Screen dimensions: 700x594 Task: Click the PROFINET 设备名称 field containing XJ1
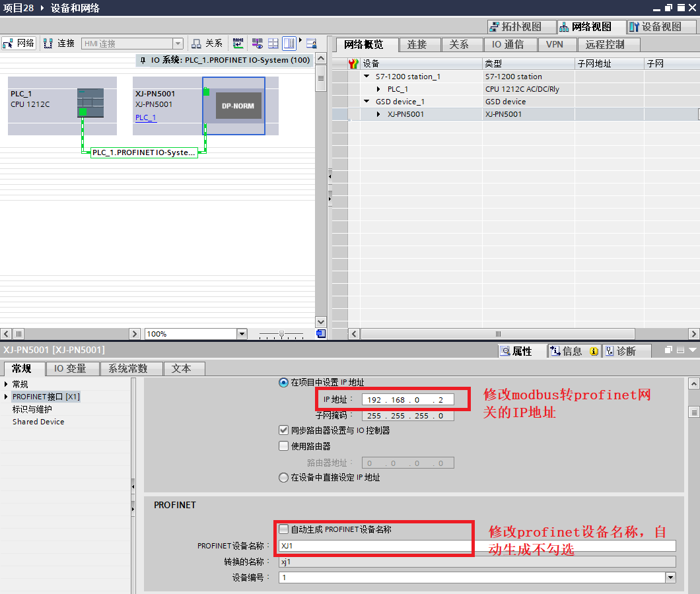pyautogui.click(x=477, y=546)
